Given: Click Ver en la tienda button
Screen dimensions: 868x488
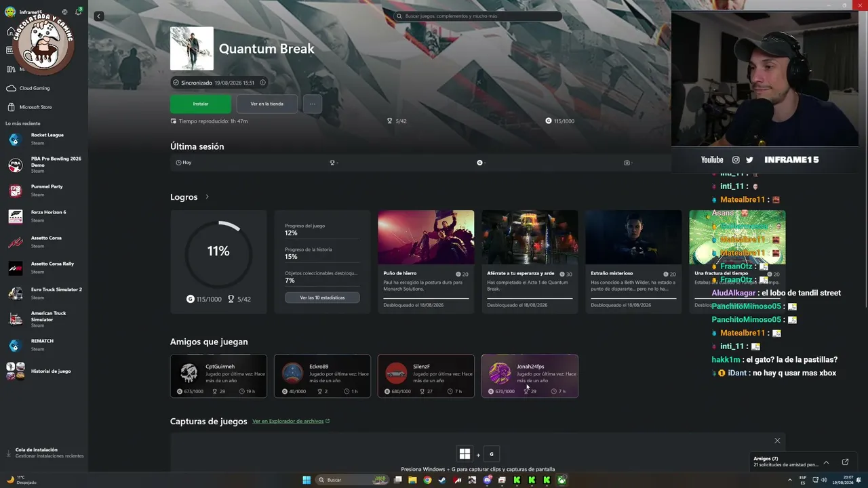Looking at the screenshot, I should pos(267,104).
